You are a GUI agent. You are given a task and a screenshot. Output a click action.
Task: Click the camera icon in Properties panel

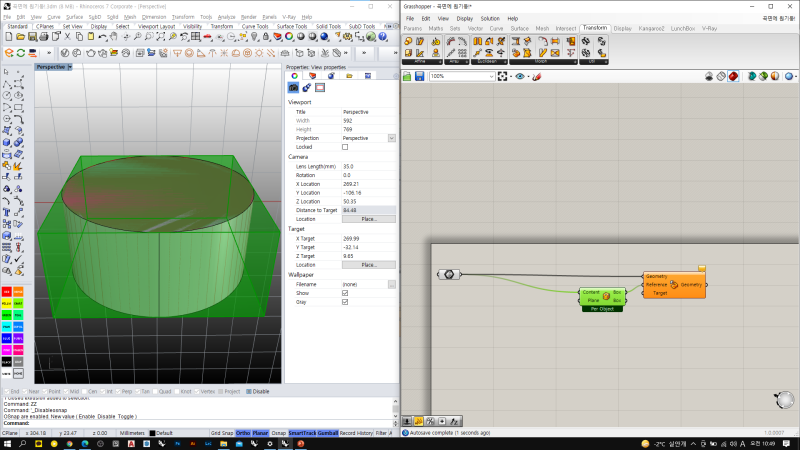click(x=294, y=88)
